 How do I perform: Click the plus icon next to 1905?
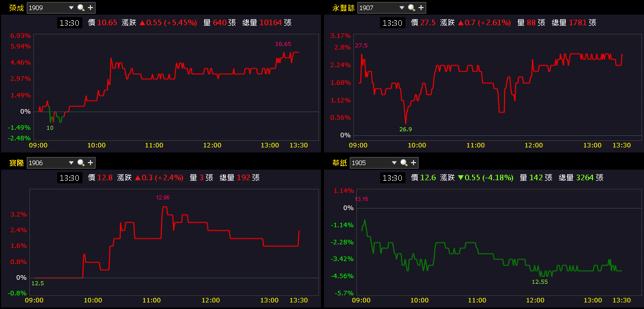coord(413,163)
